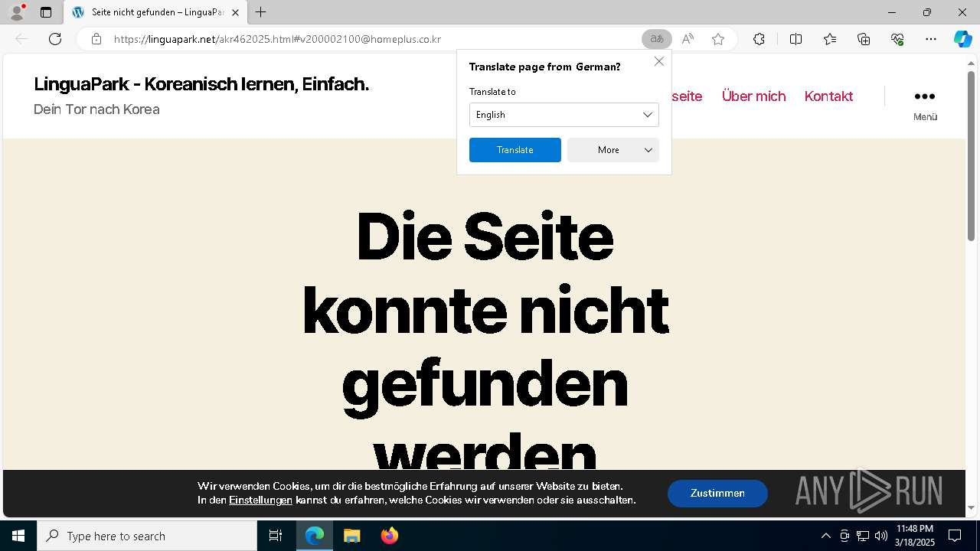Click Zustimmen to accept cookies
This screenshot has width=980, height=551.
tap(717, 494)
